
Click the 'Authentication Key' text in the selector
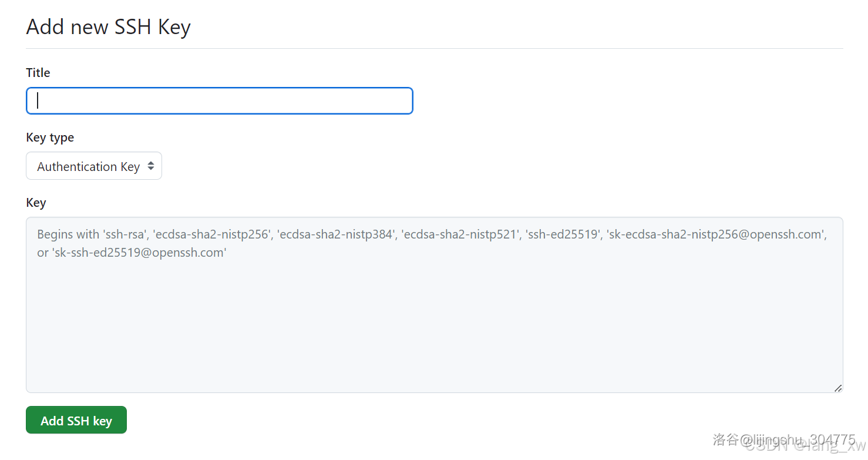88,167
